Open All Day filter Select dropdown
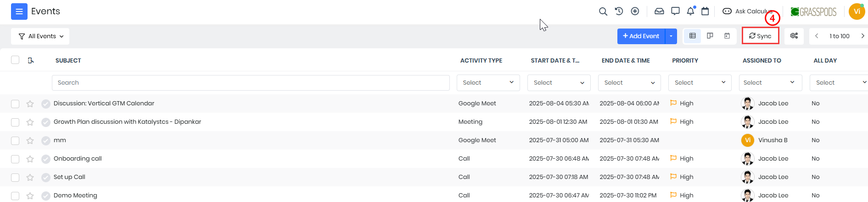 coord(839,83)
